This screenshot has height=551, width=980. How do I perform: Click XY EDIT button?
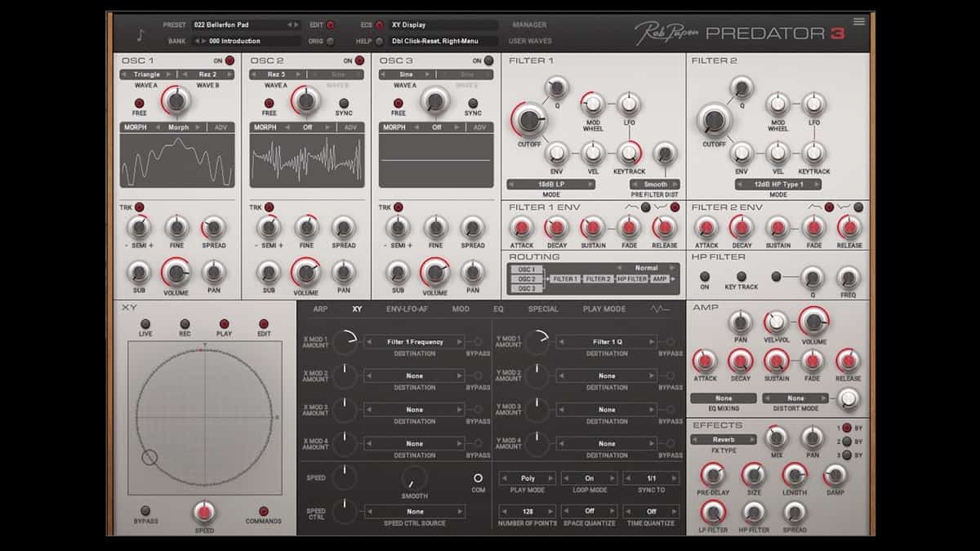264,324
